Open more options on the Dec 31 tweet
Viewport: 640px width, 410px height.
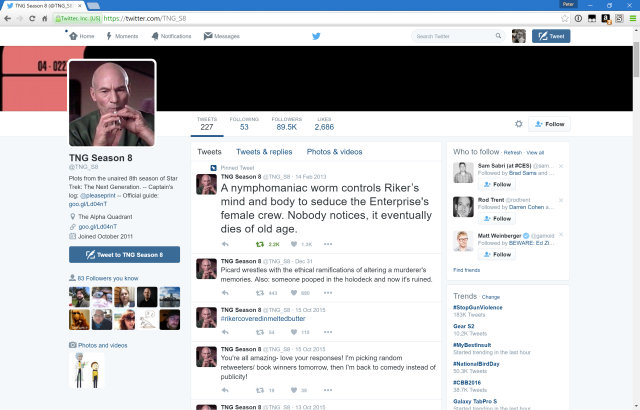pos(328,293)
